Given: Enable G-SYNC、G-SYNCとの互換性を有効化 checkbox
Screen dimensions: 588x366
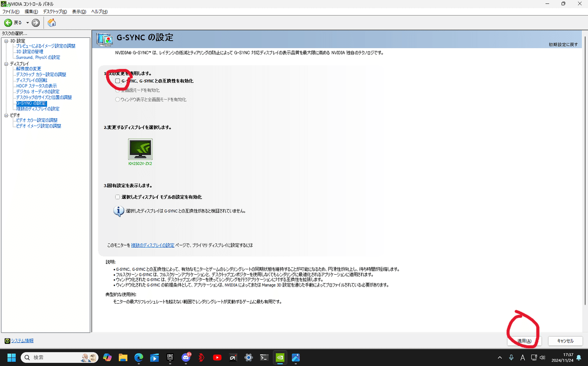Looking at the screenshot, I should [x=118, y=80].
